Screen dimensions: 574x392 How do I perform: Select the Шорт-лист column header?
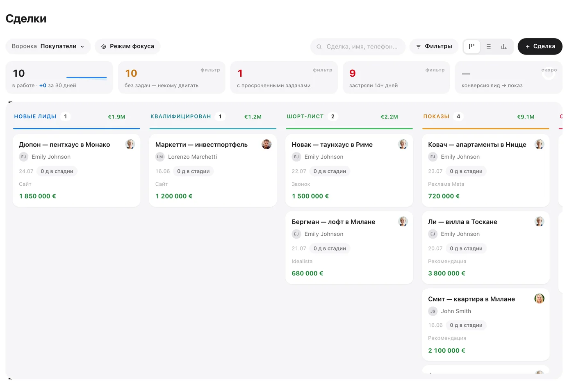point(305,116)
